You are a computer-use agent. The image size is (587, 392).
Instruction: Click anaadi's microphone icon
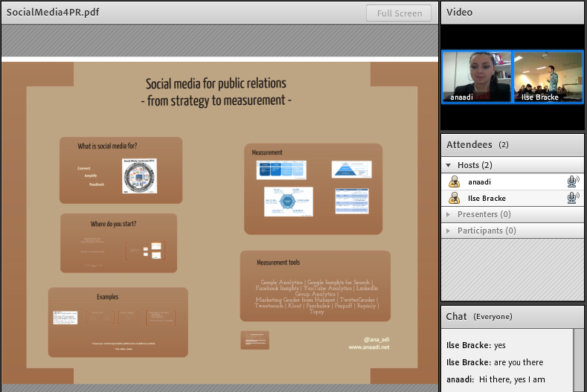(572, 181)
